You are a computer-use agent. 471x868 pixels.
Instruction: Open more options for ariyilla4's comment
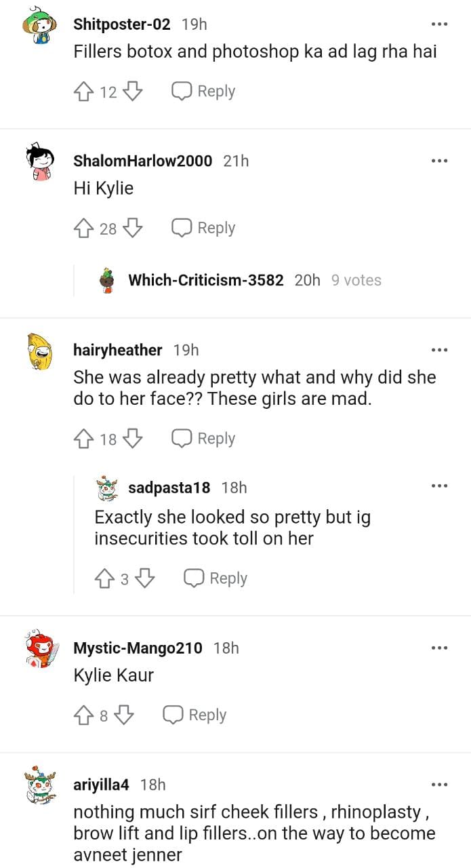coord(439,785)
